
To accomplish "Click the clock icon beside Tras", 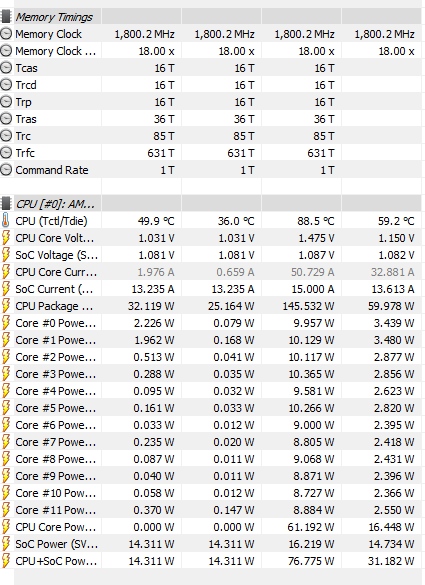I will tap(6, 119).
